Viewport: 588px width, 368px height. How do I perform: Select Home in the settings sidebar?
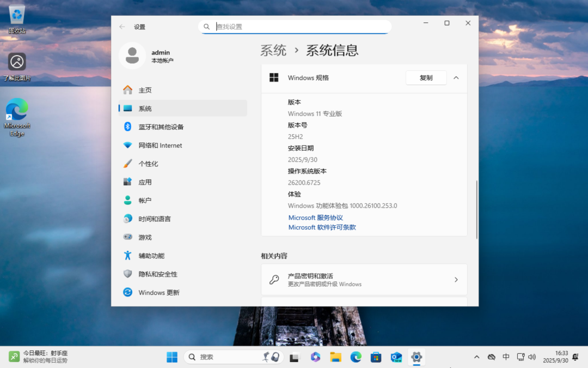coord(145,91)
